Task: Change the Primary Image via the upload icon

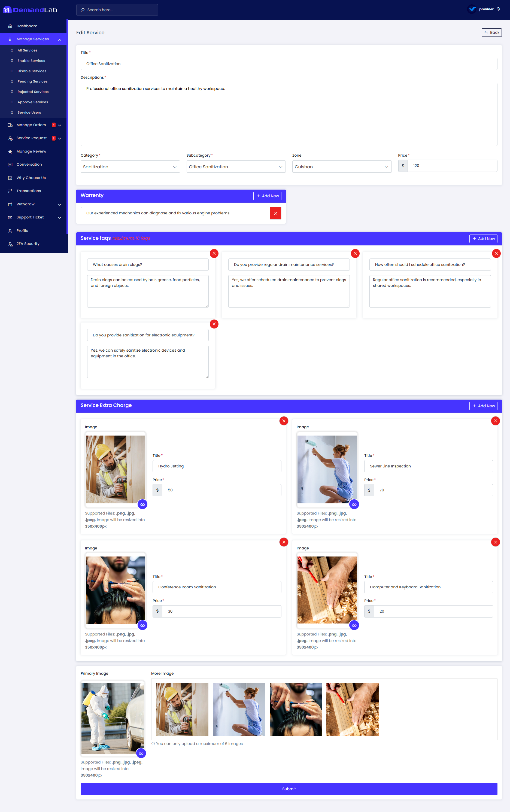Action: pyautogui.click(x=141, y=753)
